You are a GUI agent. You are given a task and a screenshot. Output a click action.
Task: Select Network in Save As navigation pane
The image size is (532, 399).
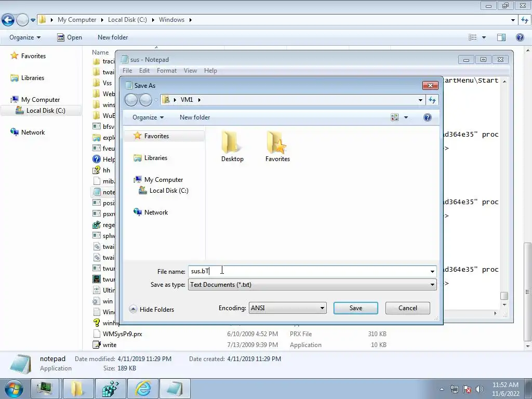156,212
